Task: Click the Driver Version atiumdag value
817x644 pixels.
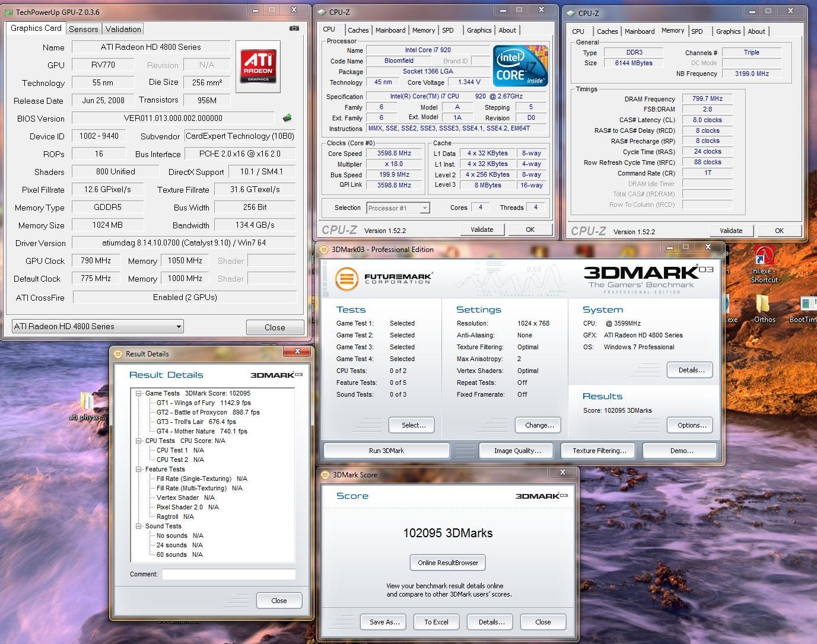Action: pos(184,243)
